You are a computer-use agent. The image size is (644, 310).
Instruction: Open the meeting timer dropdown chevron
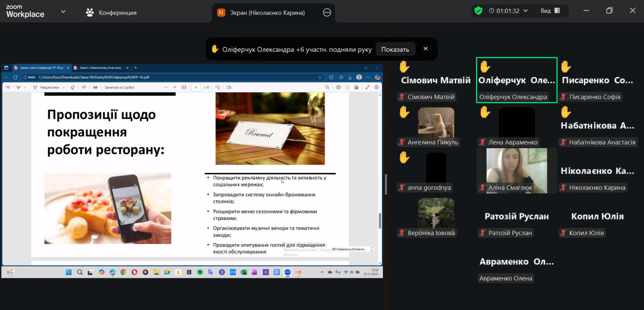point(526,11)
